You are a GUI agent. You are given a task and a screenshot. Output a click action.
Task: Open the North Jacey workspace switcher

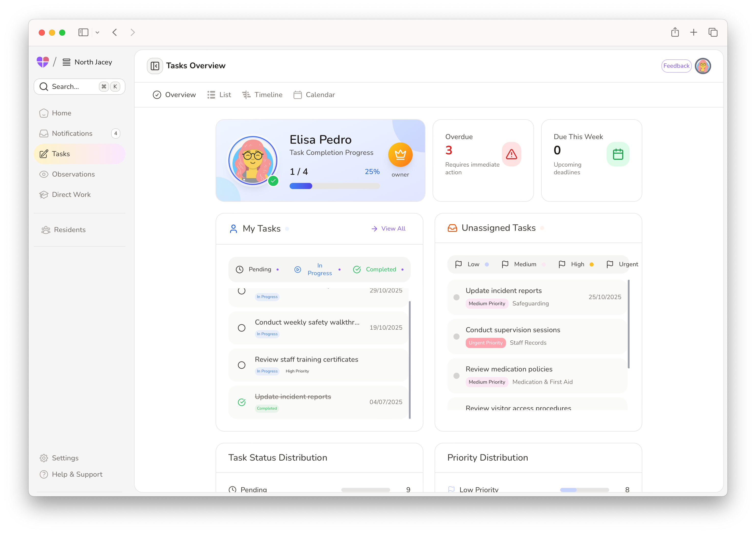pyautogui.click(x=88, y=62)
